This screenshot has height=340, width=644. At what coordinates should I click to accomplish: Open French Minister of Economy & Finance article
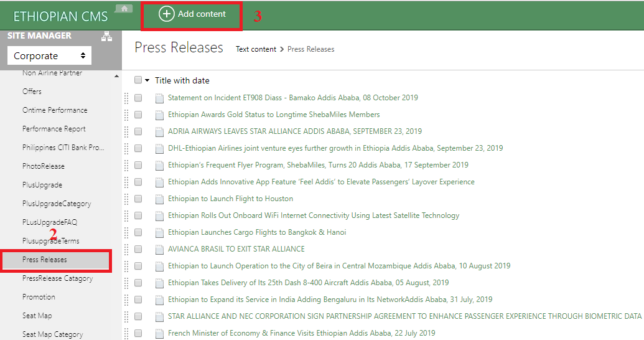pos(301,333)
